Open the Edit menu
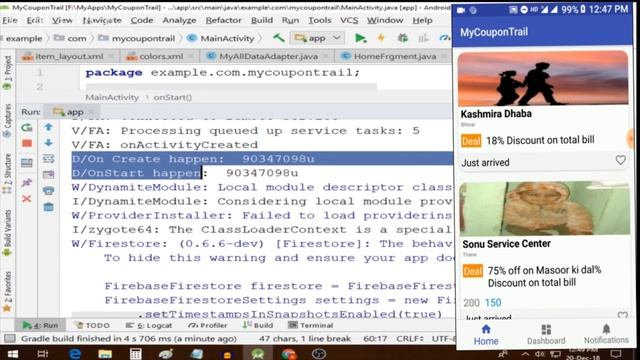The height and width of the screenshot is (360, 640). pyautogui.click(x=35, y=20)
